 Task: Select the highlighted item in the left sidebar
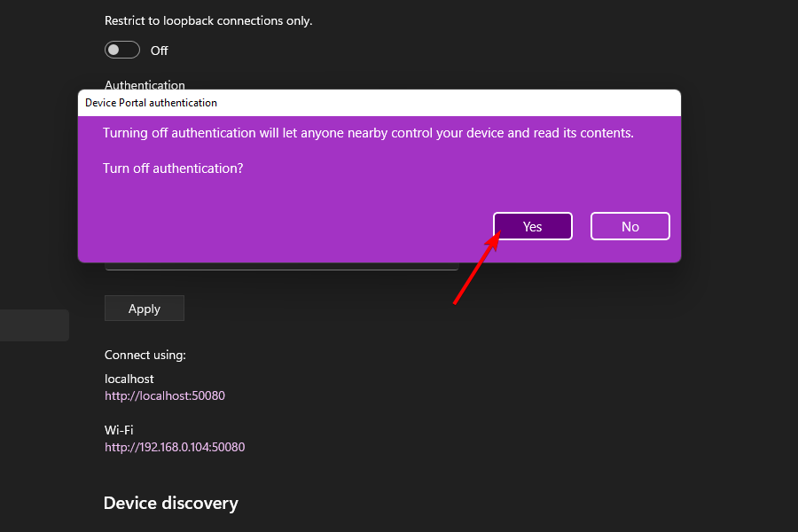(x=35, y=325)
